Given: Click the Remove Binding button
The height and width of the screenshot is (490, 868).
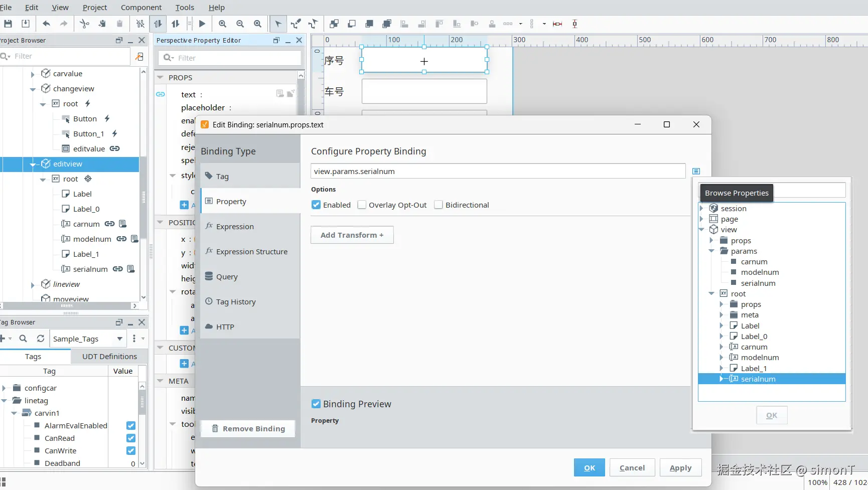Looking at the screenshot, I should (248, 428).
